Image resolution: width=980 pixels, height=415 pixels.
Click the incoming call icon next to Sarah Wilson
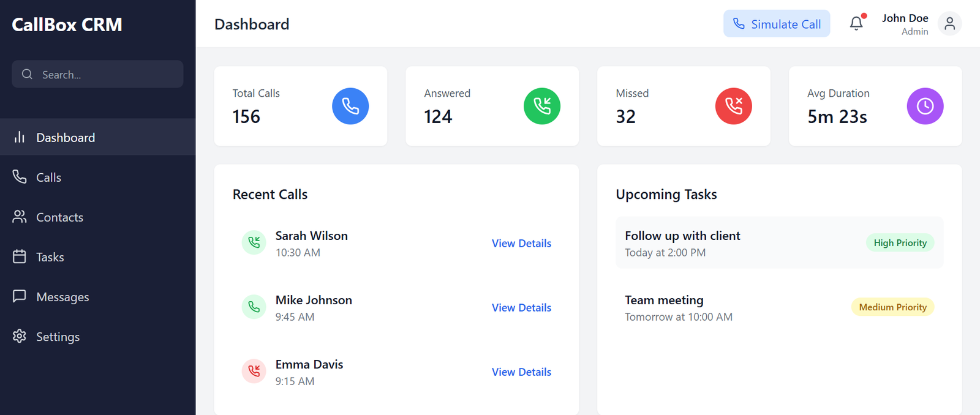(x=254, y=242)
